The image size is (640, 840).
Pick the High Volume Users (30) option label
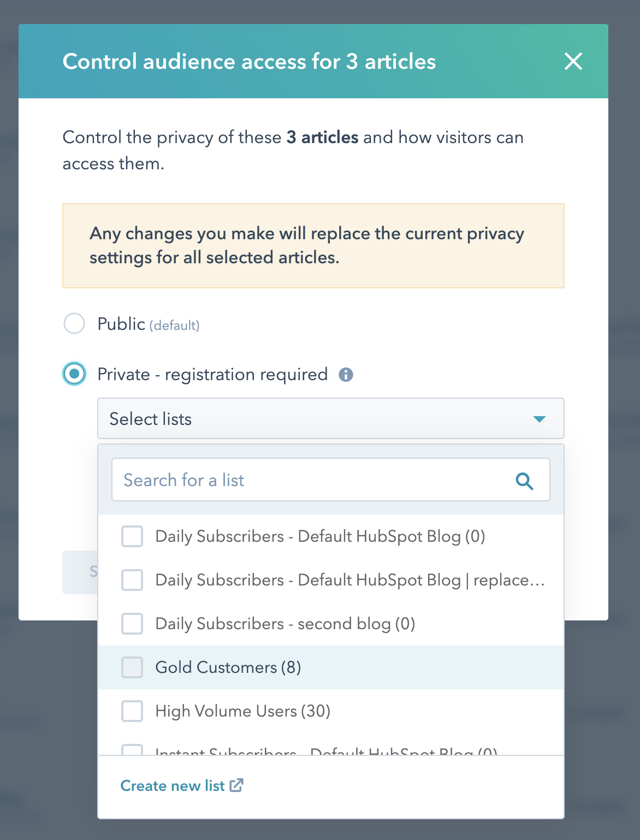[243, 711]
